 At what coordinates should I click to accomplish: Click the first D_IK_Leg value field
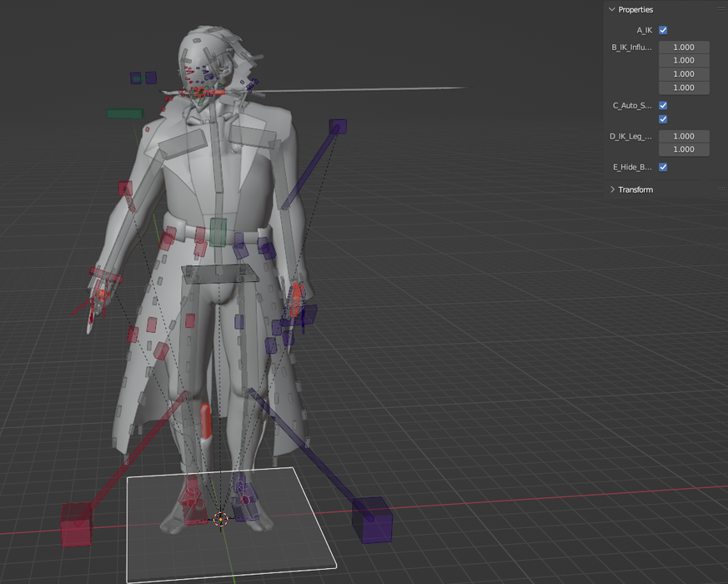pyautogui.click(x=684, y=136)
